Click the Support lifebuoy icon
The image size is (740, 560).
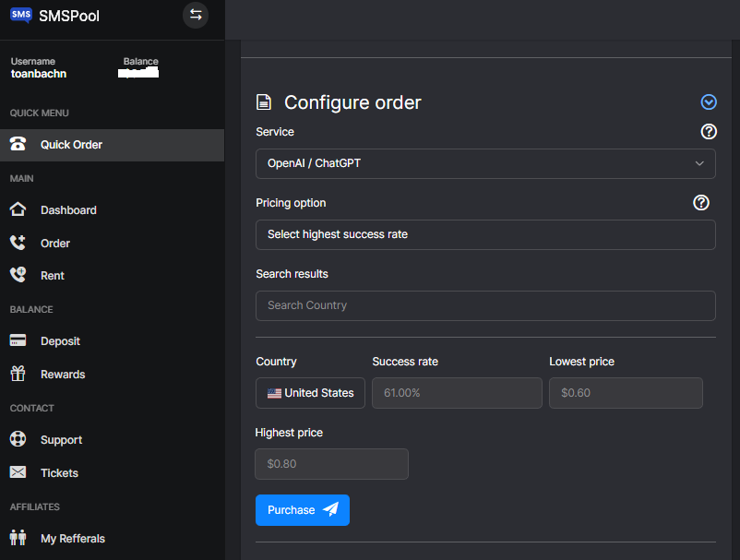coord(18,440)
